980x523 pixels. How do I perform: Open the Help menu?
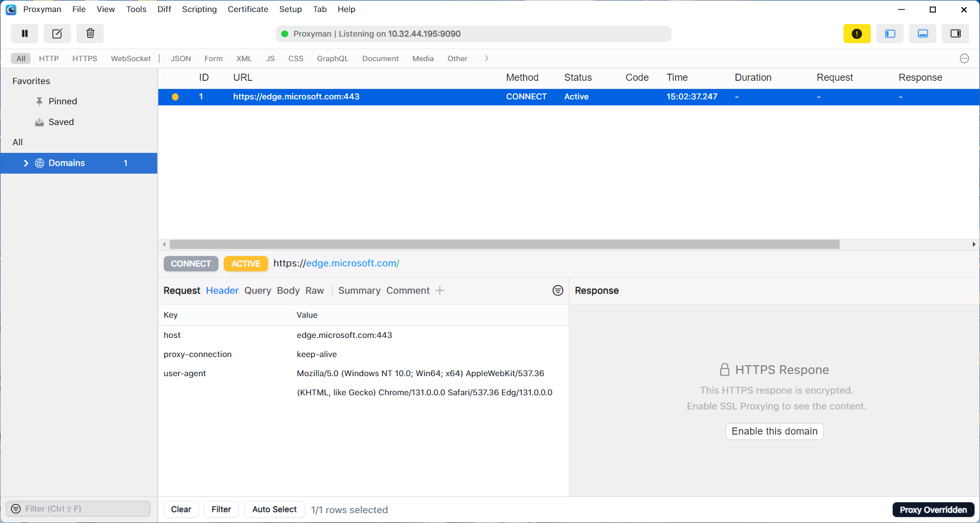click(347, 9)
